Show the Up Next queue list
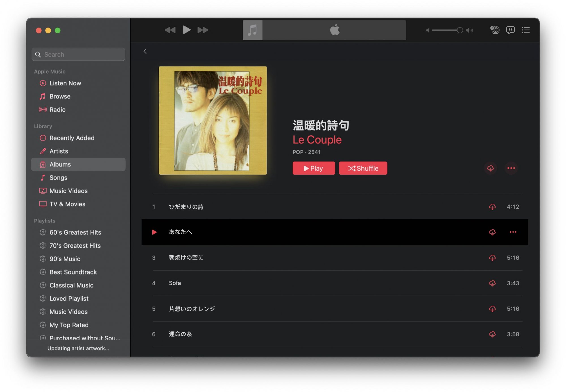Screen dimensions: 566x392 [526, 30]
